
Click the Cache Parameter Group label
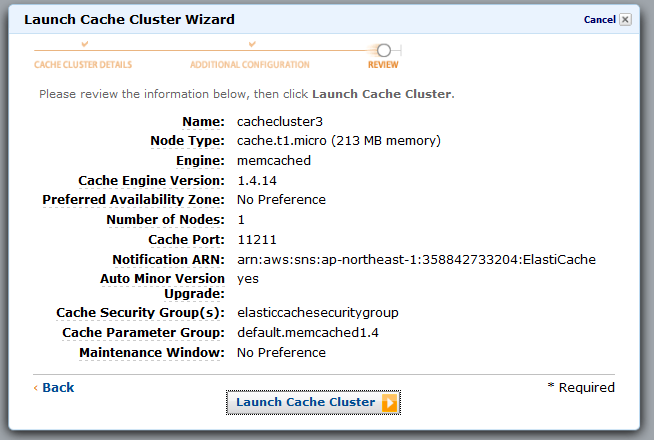click(x=143, y=333)
